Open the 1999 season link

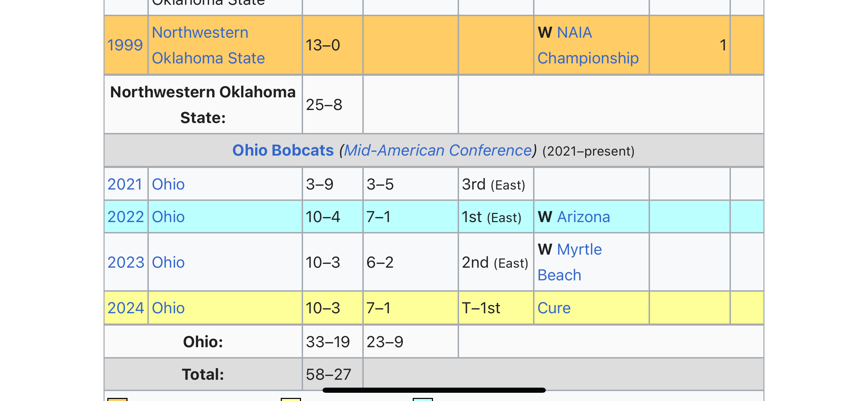click(125, 45)
